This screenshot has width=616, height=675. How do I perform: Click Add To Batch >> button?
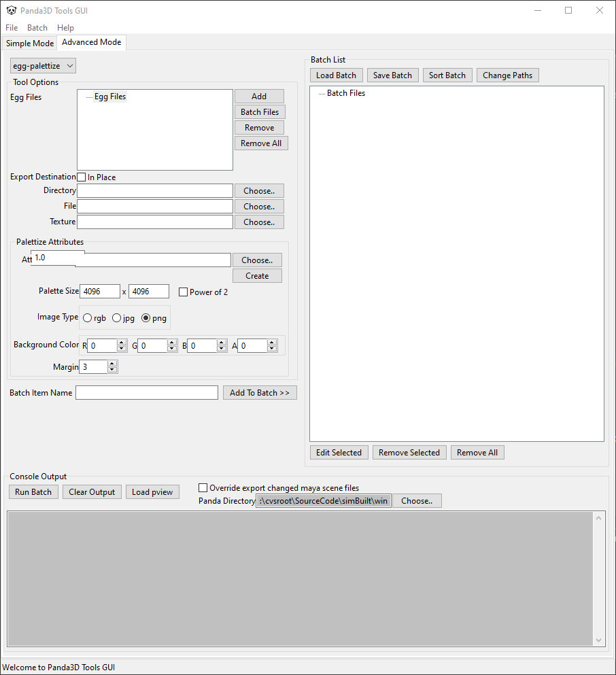pos(260,393)
